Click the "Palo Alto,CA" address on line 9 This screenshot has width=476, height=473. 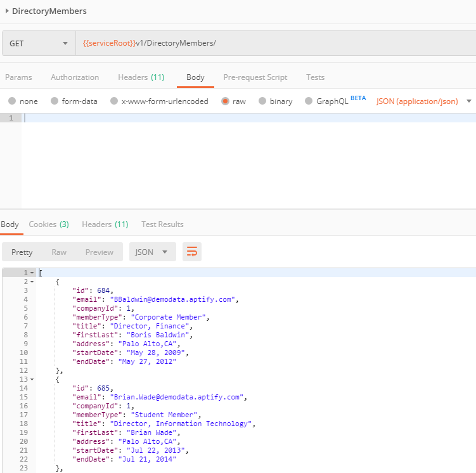147,344
